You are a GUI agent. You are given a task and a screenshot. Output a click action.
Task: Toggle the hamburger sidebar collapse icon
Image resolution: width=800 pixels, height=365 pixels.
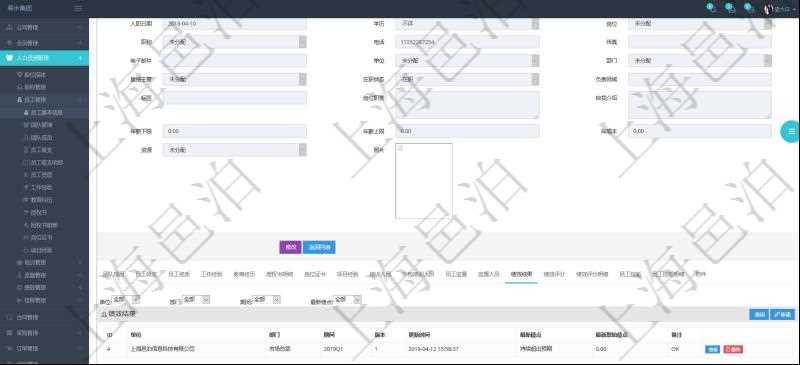tap(78, 8)
